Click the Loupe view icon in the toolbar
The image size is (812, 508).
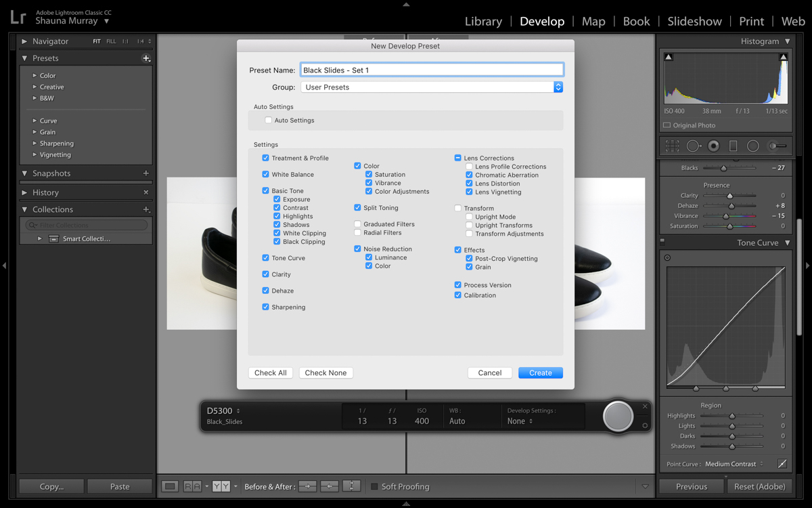point(170,486)
